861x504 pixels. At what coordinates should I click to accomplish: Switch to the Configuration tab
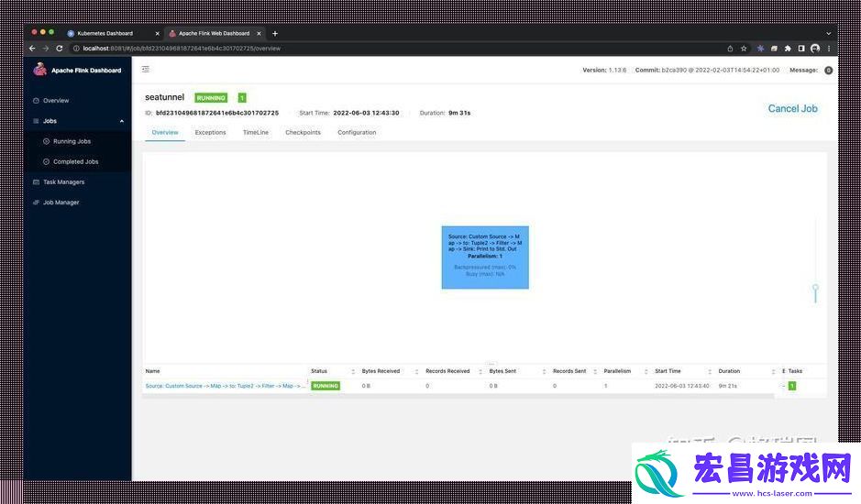point(357,132)
